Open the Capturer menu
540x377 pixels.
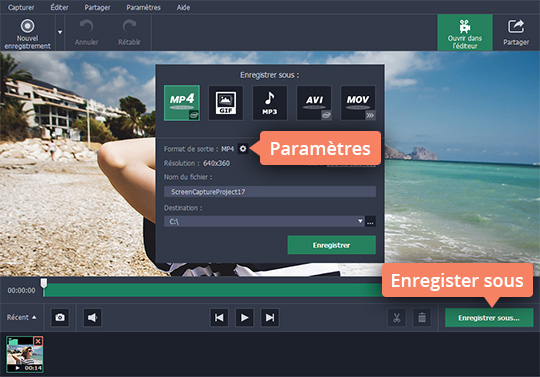pos(21,7)
